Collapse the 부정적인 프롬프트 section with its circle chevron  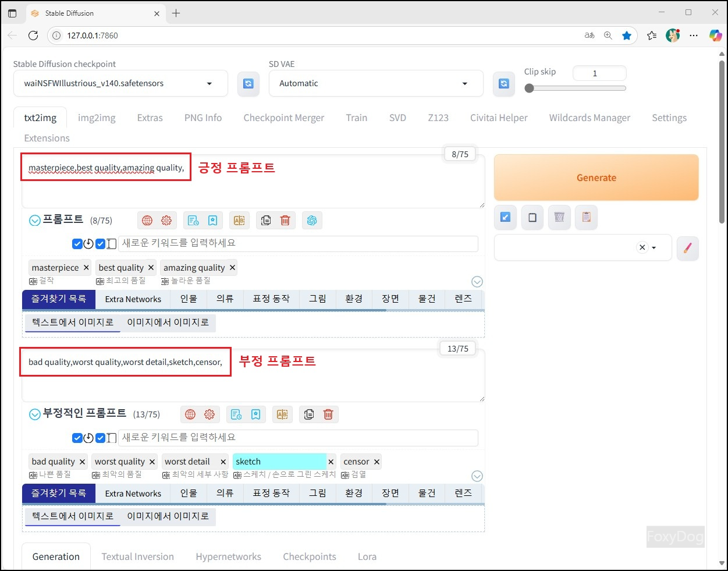[x=35, y=414]
